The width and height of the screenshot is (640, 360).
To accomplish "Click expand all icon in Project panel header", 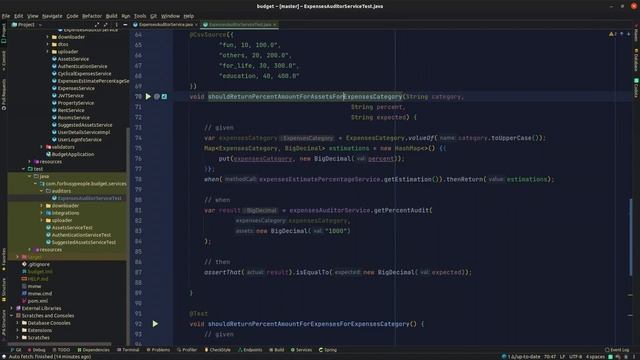I will pos(97,24).
